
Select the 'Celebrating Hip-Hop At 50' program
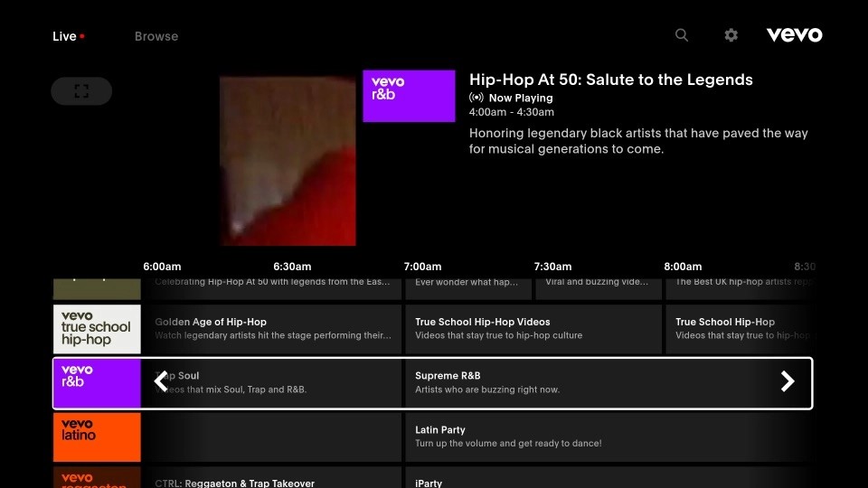272,289
